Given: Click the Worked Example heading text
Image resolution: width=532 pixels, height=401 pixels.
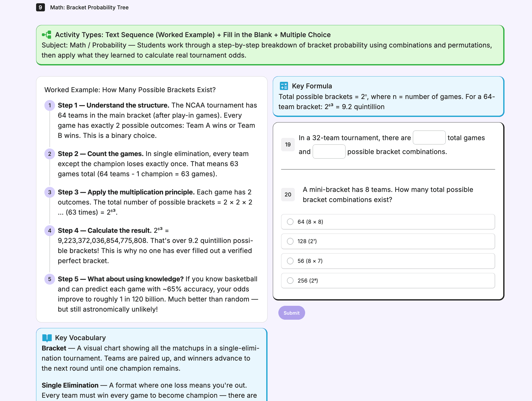Looking at the screenshot, I should tap(130, 90).
